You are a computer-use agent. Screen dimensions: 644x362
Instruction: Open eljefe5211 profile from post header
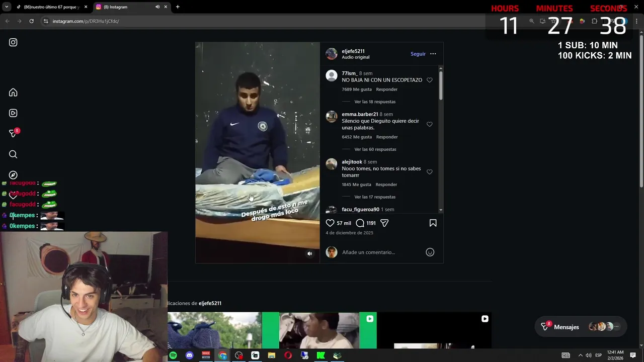[353, 51]
